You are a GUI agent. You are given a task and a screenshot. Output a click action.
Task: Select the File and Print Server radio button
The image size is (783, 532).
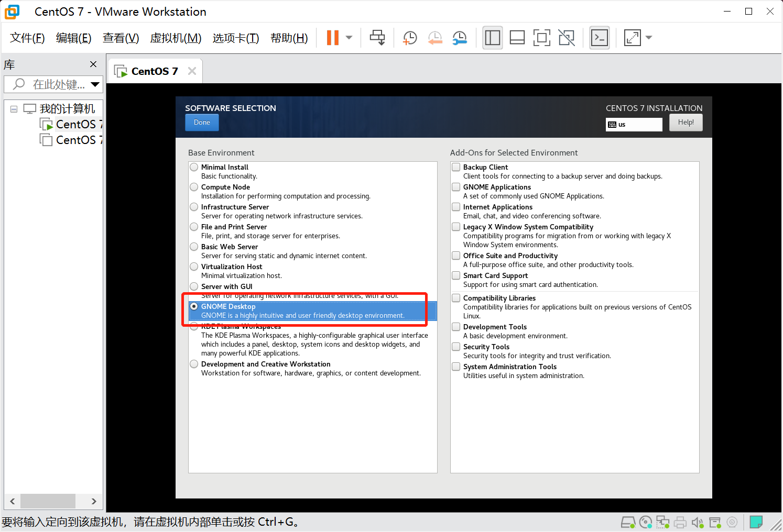tap(194, 227)
